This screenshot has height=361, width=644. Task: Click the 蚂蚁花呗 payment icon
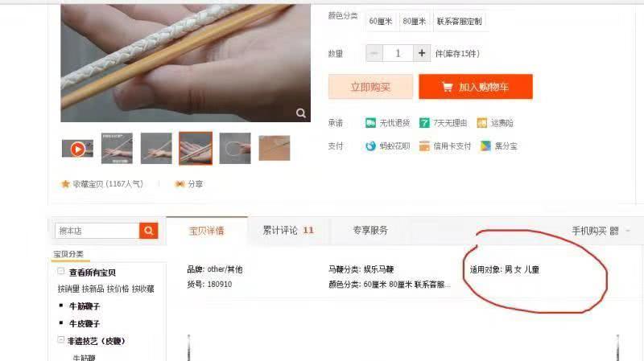pyautogui.click(x=370, y=146)
